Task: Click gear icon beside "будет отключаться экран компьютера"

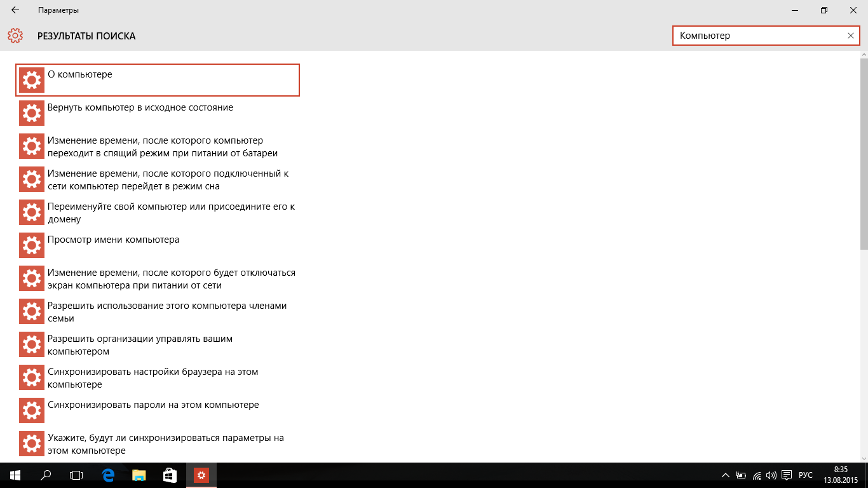Action: pyautogui.click(x=32, y=278)
